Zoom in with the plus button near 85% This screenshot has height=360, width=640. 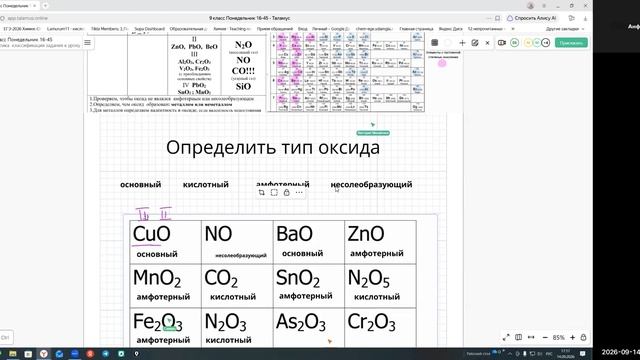[x=572, y=338]
